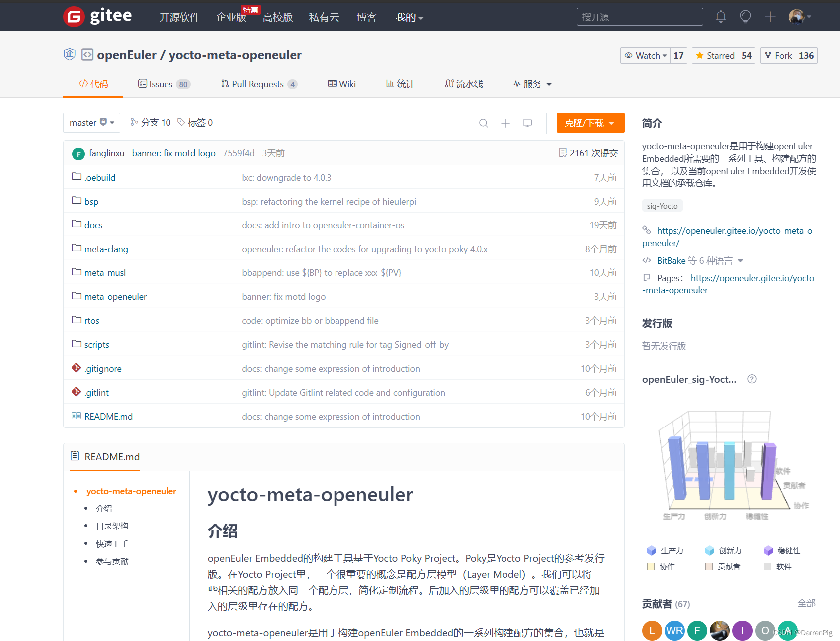Click the rtos folder icon
The image size is (840, 641).
point(77,320)
